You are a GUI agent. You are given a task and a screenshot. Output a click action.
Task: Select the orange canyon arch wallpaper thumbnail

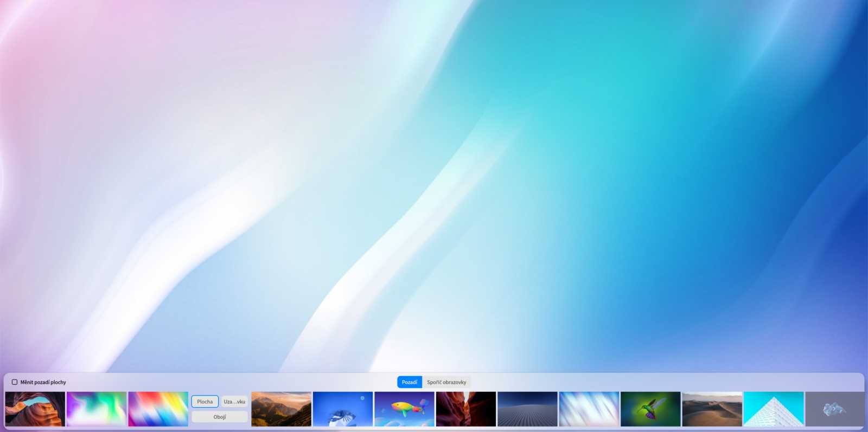35,409
